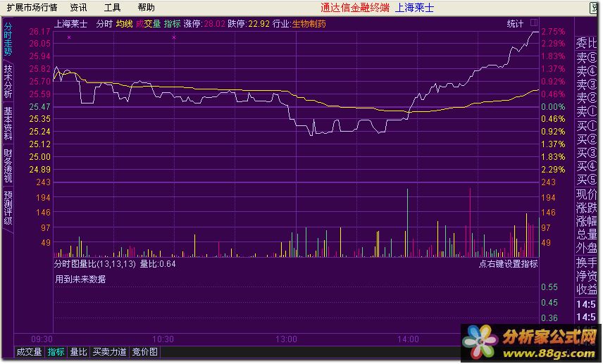Click the 用到未来数据 notice
603x364 pixels.
tap(80, 280)
